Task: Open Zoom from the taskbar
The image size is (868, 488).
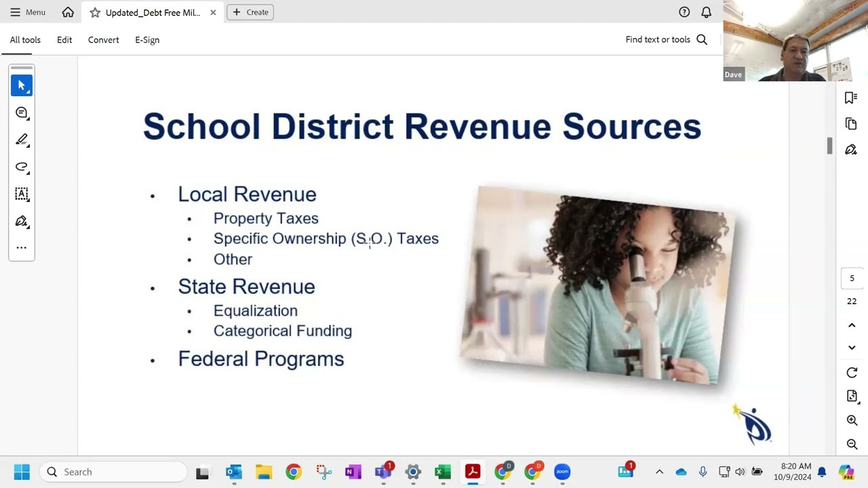Action: click(562, 472)
